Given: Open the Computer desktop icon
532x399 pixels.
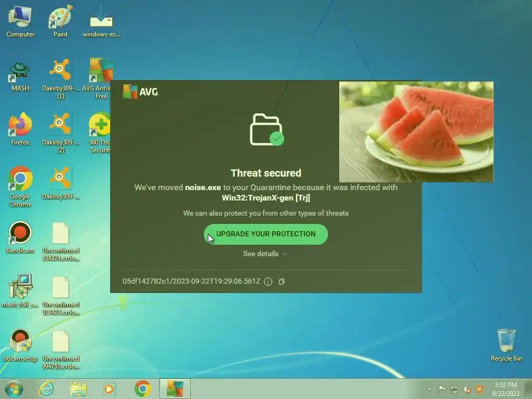Looking at the screenshot, I should 20,21.
